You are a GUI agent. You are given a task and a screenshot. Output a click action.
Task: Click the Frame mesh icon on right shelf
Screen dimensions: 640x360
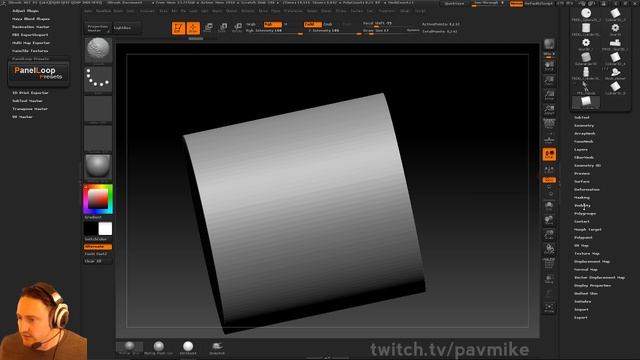pos(549,205)
